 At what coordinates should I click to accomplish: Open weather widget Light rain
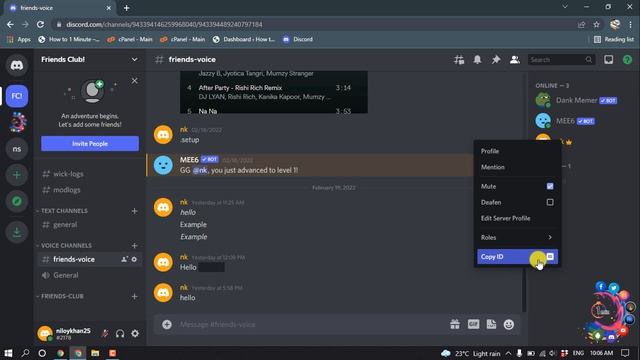470,353
